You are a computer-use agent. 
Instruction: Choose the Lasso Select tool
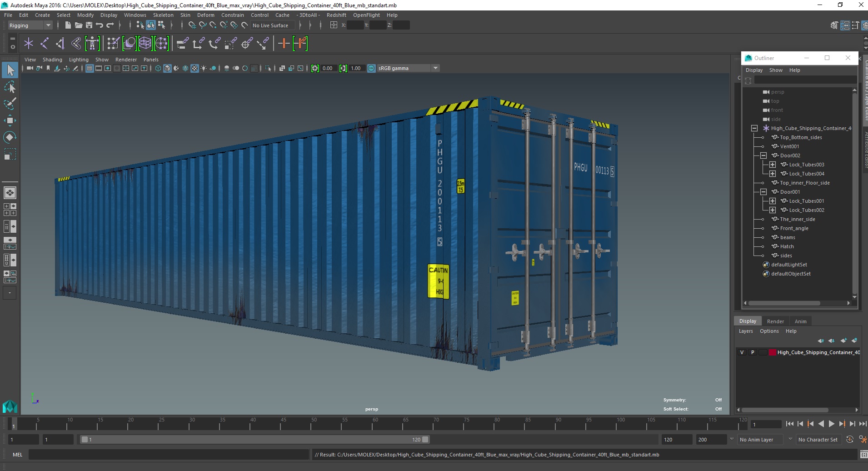[x=10, y=87]
